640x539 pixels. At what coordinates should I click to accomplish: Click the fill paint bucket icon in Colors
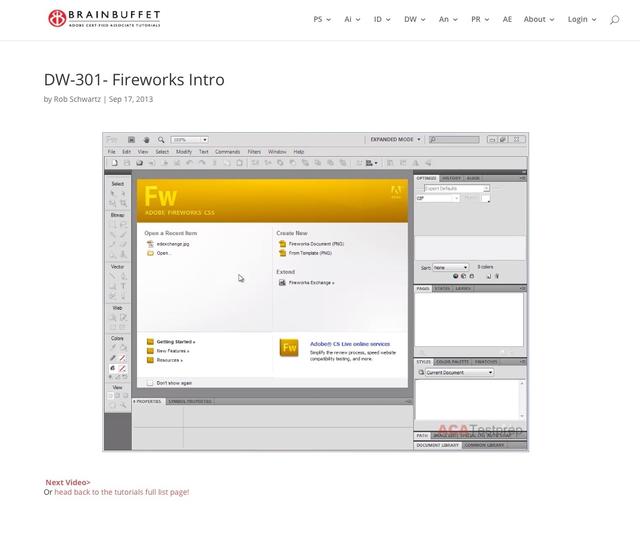(113, 368)
